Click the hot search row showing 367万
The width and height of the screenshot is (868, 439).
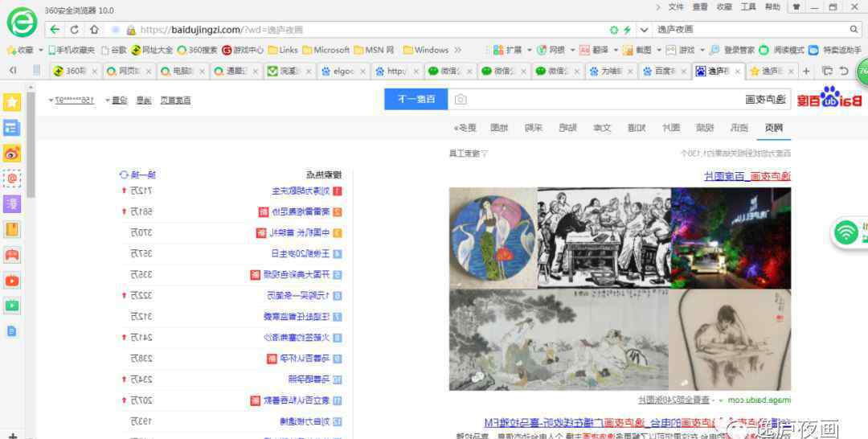pos(231,253)
